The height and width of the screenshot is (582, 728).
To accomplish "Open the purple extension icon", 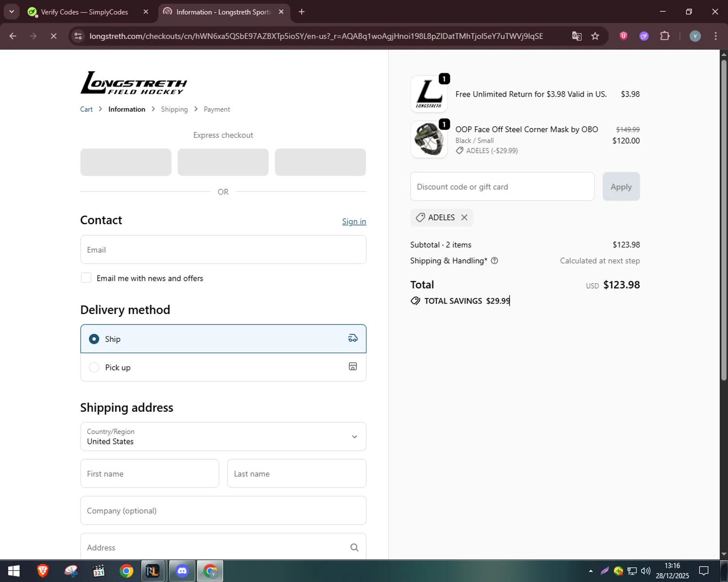I will coord(644,36).
